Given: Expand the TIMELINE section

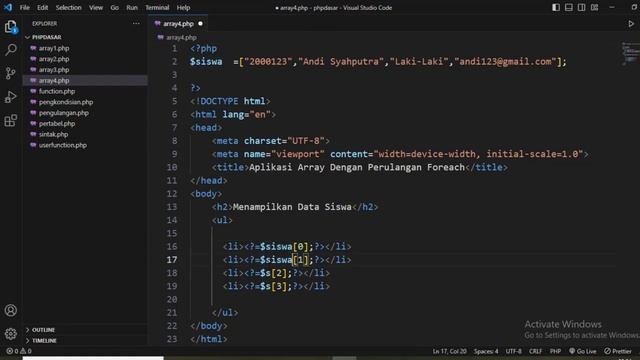Looking at the screenshot, I should 44,340.
